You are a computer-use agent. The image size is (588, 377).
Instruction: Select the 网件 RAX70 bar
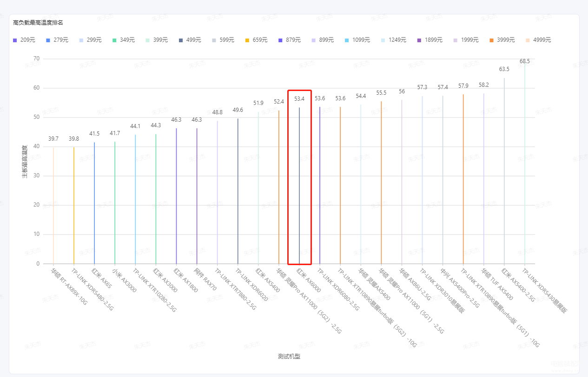pyautogui.click(x=197, y=196)
